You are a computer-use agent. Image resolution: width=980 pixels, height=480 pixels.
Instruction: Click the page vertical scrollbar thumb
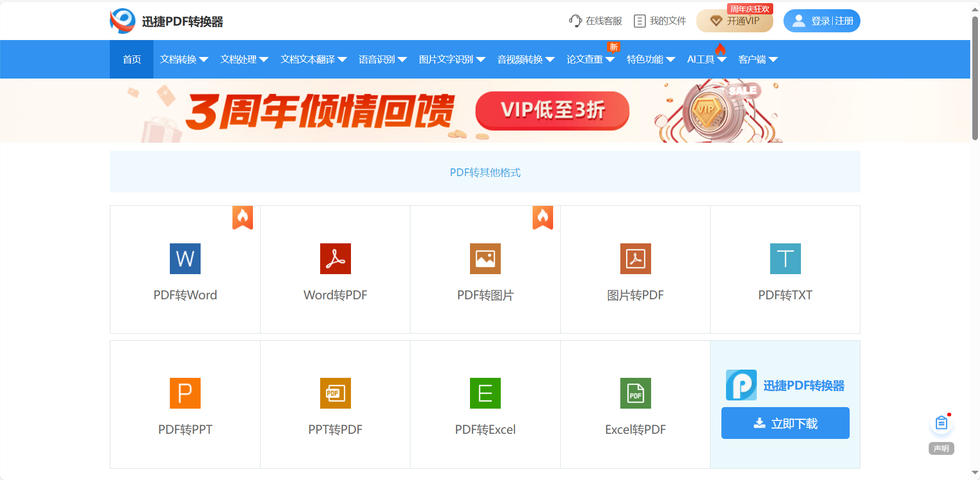click(x=975, y=78)
